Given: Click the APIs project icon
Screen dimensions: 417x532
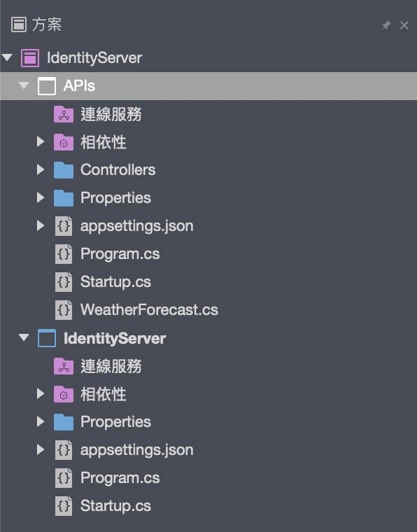Looking at the screenshot, I should (x=47, y=86).
